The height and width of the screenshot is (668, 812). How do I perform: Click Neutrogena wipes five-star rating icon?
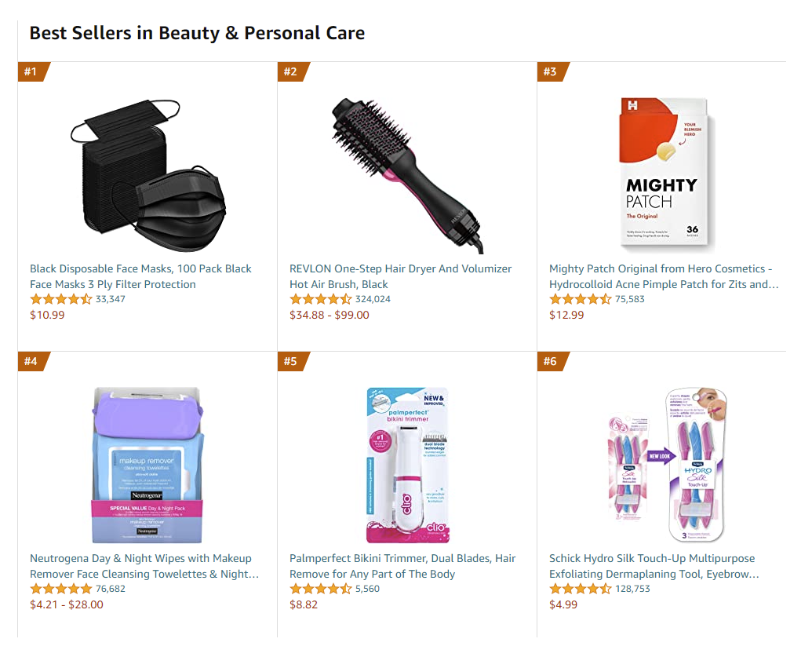[x=61, y=589]
